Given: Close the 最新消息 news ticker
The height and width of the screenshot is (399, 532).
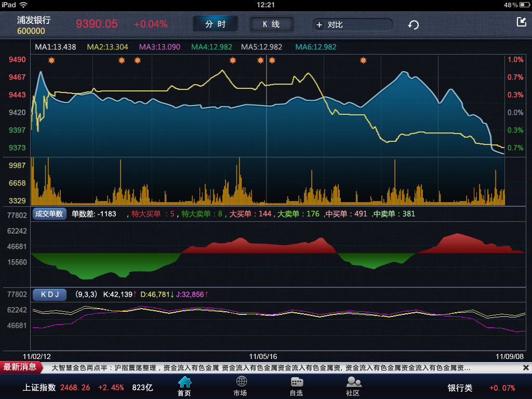Looking at the screenshot, I should point(526,368).
